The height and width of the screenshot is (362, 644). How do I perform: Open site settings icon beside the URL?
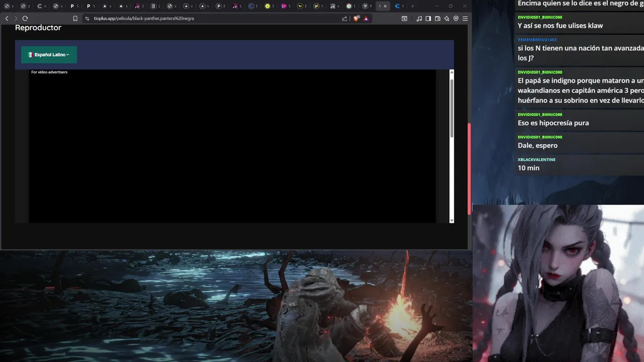87,19
